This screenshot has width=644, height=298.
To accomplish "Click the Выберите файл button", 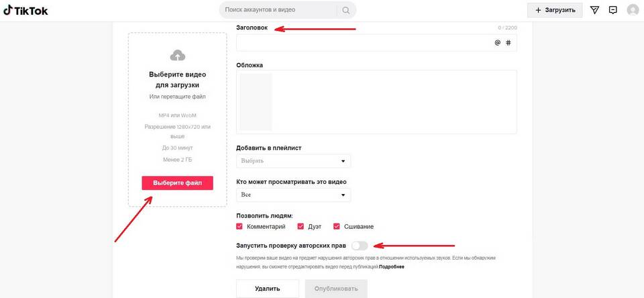I will [177, 183].
